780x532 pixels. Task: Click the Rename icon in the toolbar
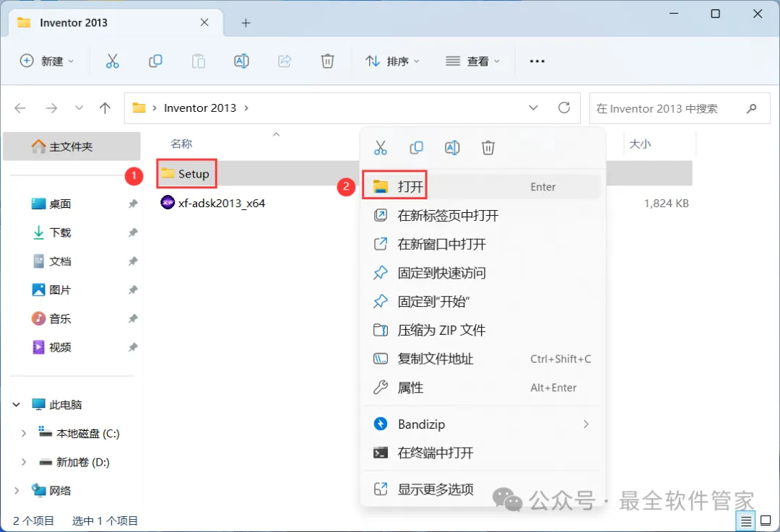pyautogui.click(x=241, y=61)
